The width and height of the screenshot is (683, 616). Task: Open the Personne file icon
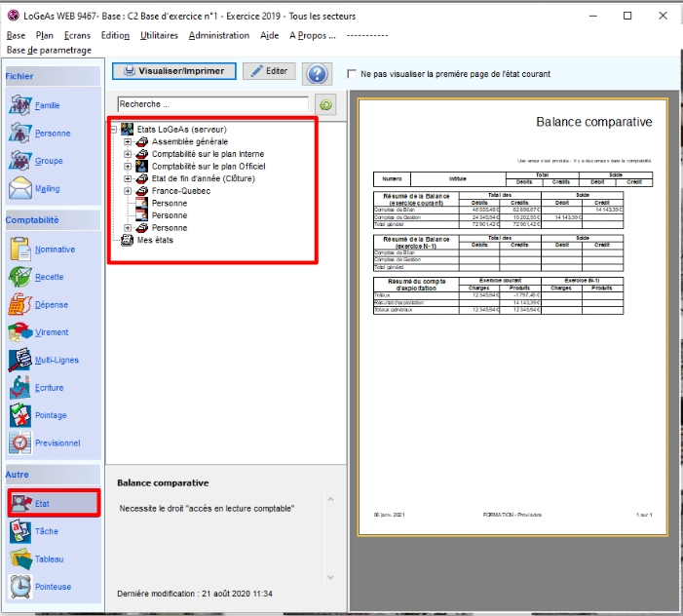tap(20, 134)
